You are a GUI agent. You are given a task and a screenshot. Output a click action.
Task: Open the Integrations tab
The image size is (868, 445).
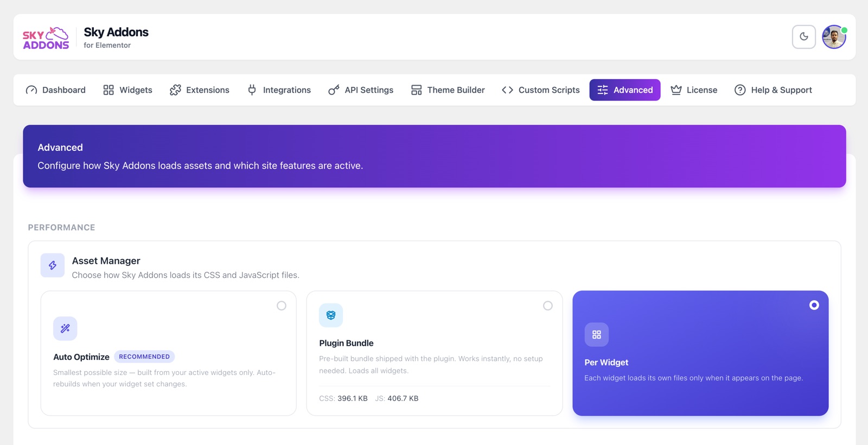(279, 90)
